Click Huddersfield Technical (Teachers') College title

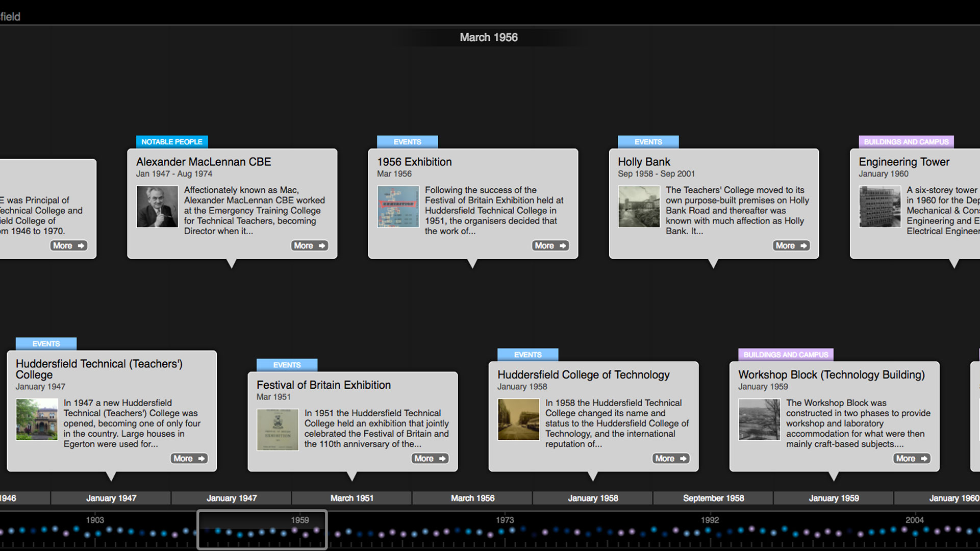pyautogui.click(x=99, y=369)
